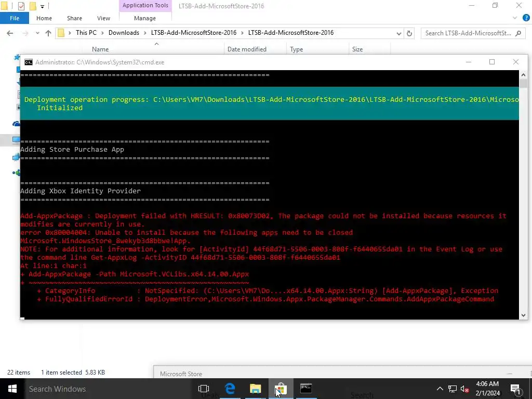This screenshot has height=399, width=532.
Task: Open the recent locations dropdown arrow
Action: 37,33
